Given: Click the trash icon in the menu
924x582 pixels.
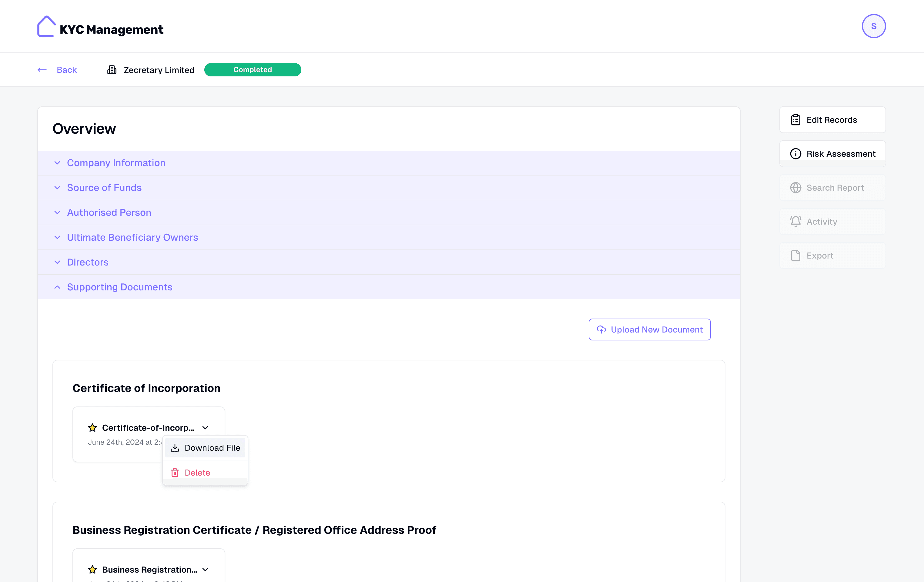Looking at the screenshot, I should coord(175,473).
